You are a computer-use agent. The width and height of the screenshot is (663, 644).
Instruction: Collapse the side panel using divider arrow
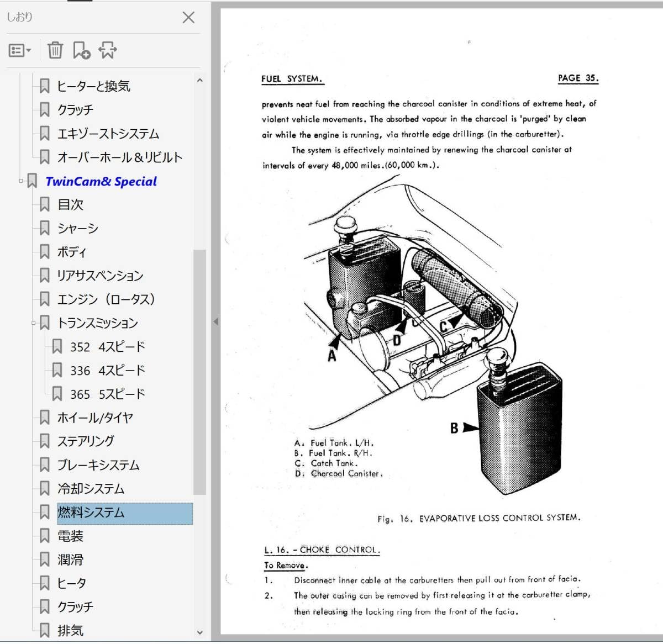pyautogui.click(x=215, y=321)
